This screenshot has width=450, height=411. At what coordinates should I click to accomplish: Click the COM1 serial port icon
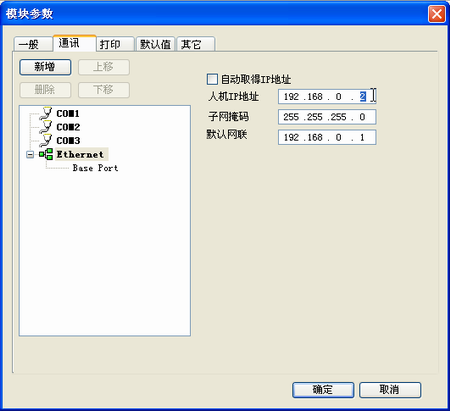coord(46,113)
